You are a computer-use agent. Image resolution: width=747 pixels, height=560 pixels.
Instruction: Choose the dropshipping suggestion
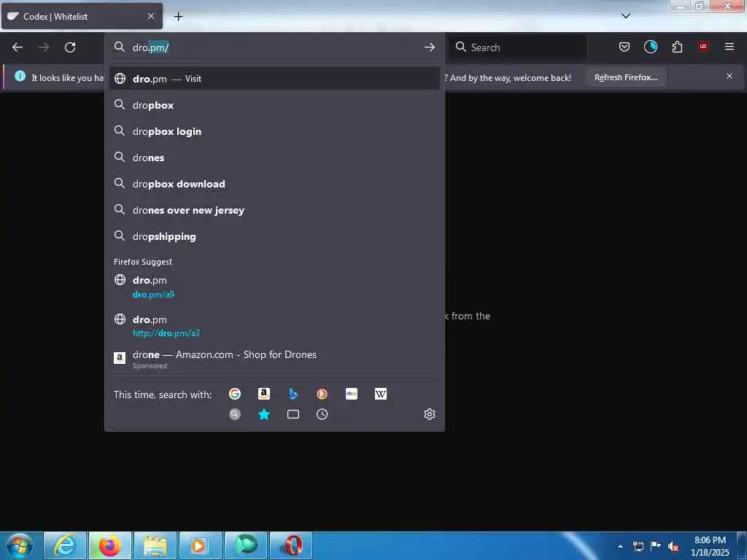click(274, 236)
